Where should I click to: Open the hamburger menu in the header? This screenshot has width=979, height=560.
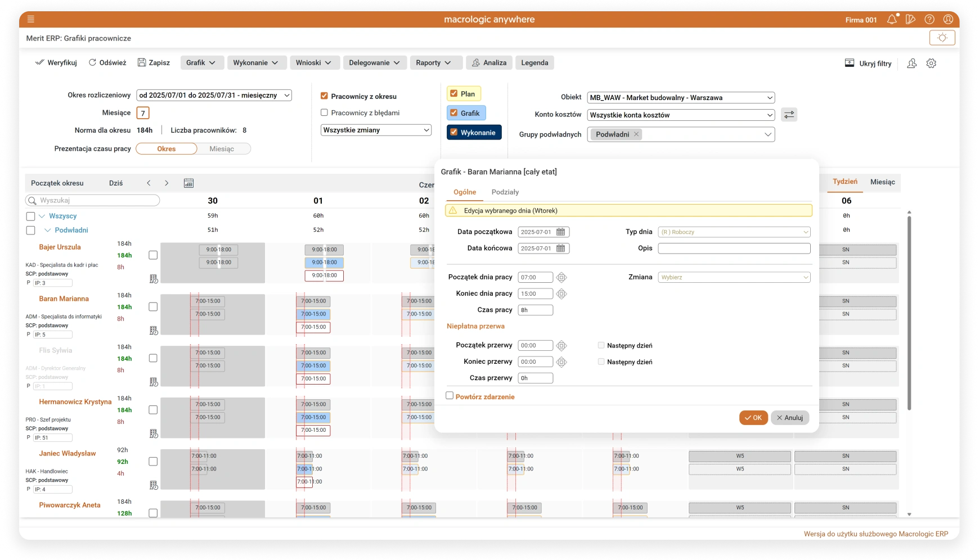31,19
